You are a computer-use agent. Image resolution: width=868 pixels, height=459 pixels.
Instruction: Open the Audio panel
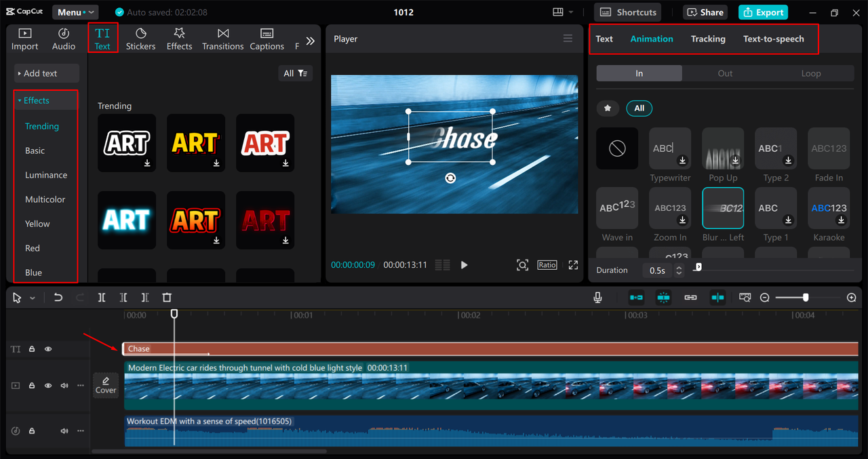[64, 39]
